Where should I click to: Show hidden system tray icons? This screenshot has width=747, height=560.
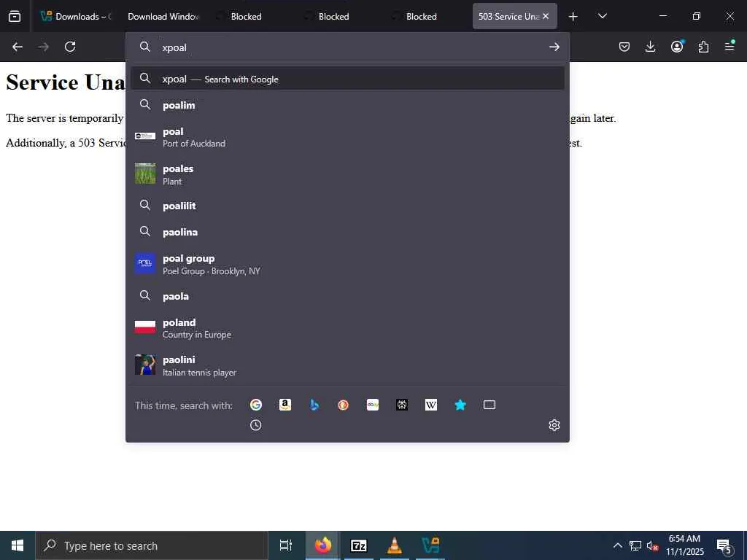[617, 545]
